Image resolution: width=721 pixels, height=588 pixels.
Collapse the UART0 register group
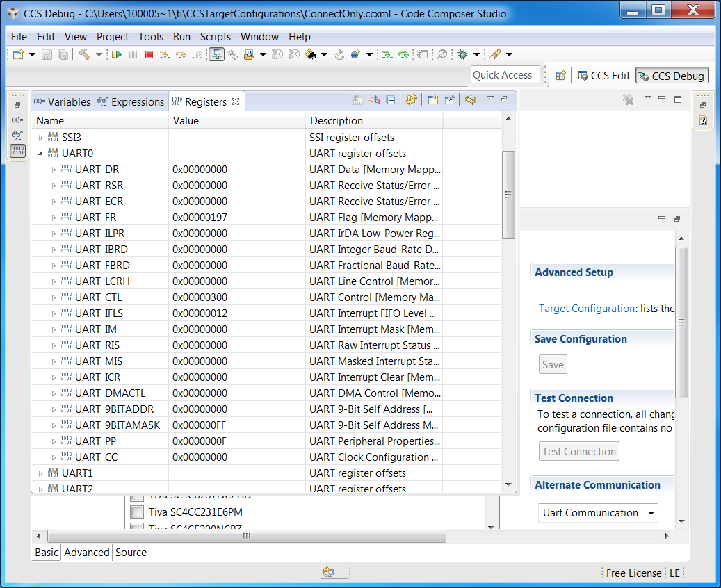[x=40, y=154]
